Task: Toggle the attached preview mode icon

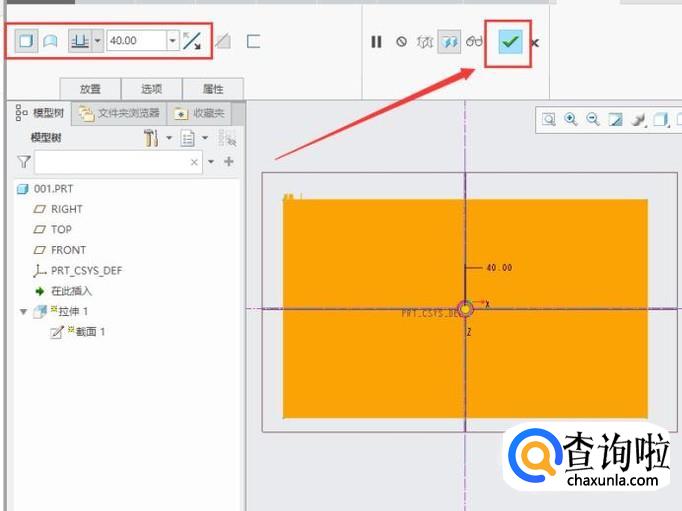Action: point(449,42)
